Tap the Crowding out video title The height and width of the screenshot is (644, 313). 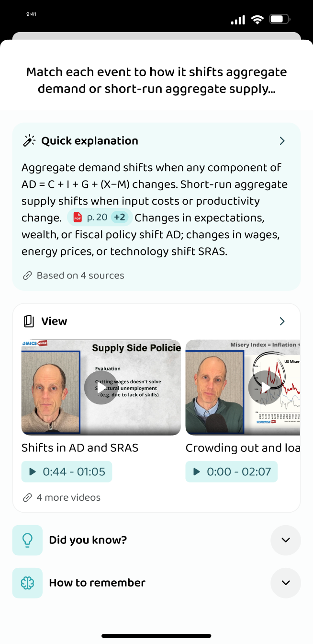coord(243,448)
